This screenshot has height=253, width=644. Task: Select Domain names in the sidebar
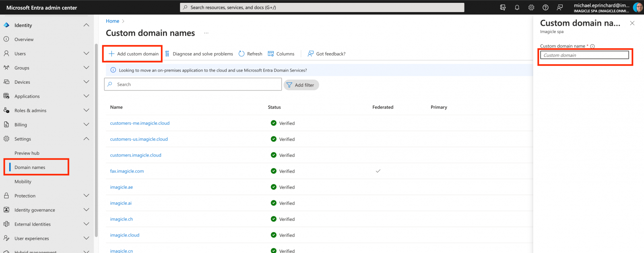tap(30, 167)
